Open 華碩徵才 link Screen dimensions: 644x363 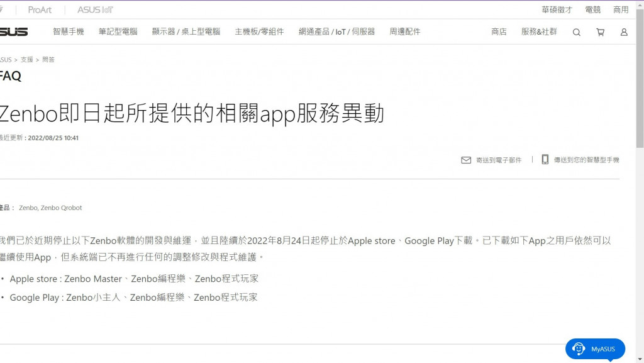(557, 10)
